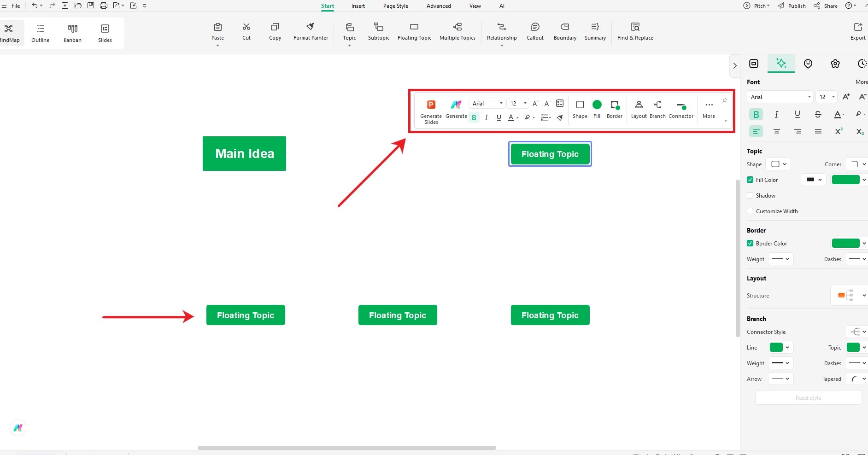The width and height of the screenshot is (868, 455).
Task: Click the Pitch button
Action: (757, 6)
